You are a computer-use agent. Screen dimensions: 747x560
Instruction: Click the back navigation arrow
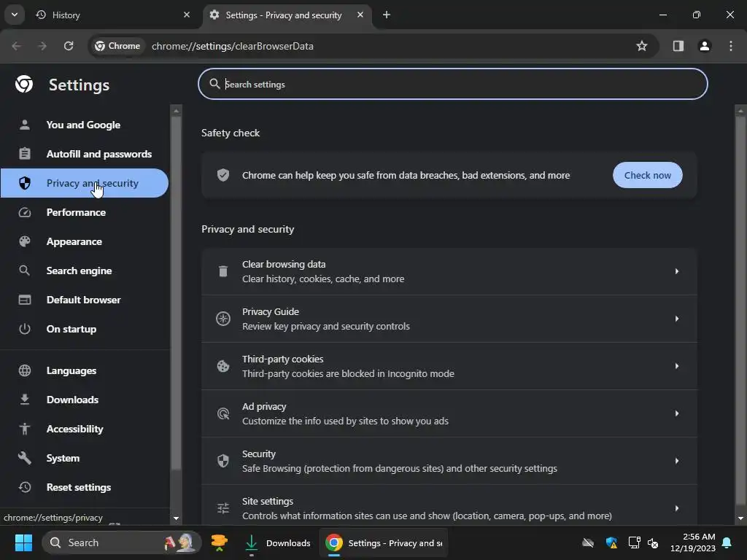(x=16, y=46)
